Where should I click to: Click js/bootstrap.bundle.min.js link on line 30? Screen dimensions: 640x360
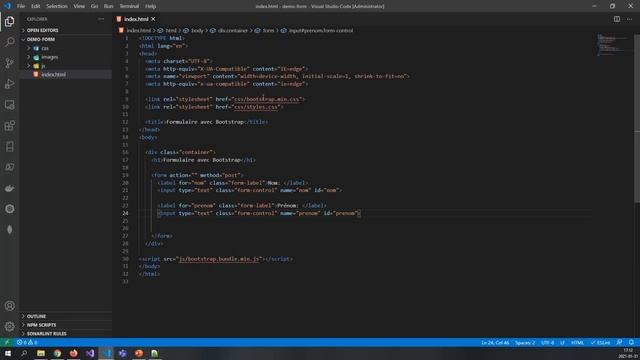pos(219,259)
